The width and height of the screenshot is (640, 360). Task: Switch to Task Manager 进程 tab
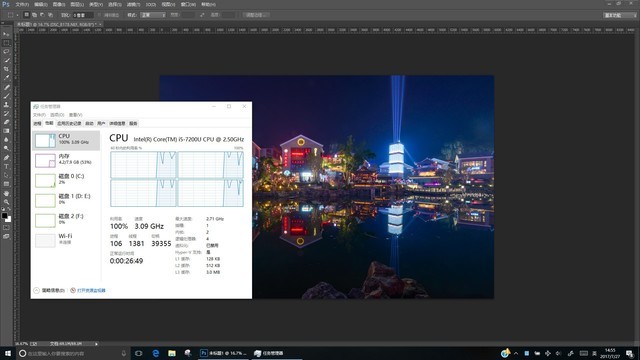pos(38,123)
